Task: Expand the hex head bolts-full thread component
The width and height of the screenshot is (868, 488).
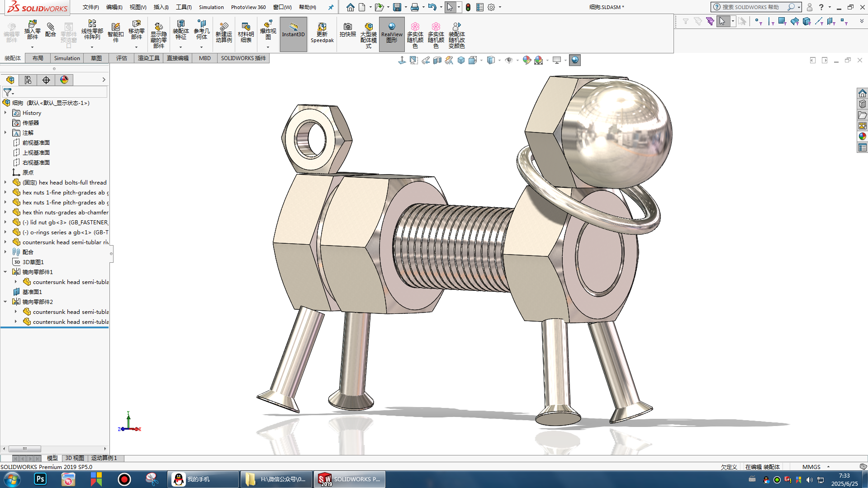Action: coord(5,182)
